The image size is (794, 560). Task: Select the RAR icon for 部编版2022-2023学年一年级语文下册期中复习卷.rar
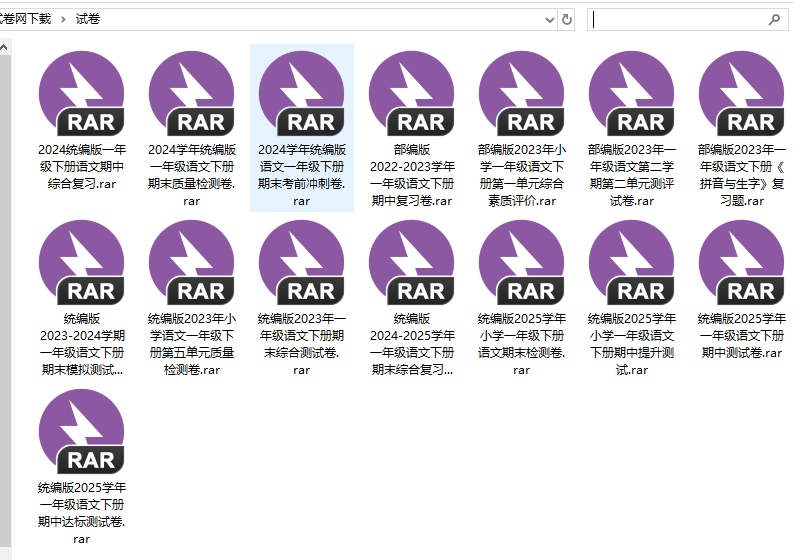[412, 94]
